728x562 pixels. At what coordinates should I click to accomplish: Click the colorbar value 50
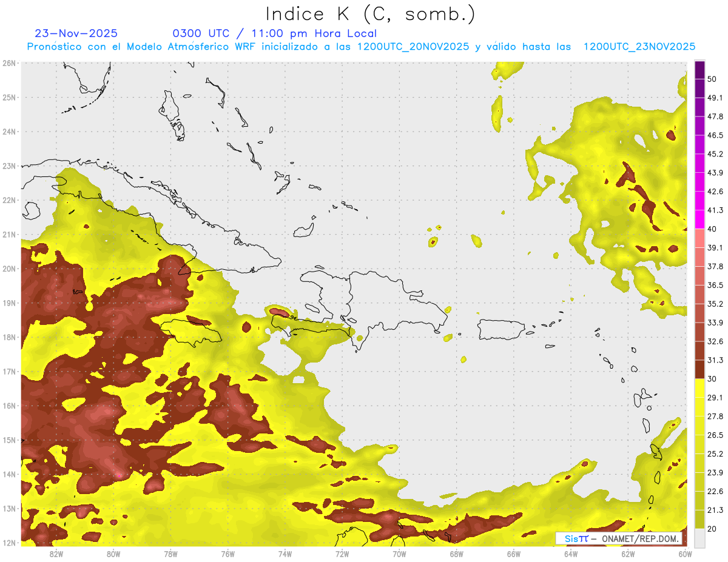(x=712, y=79)
